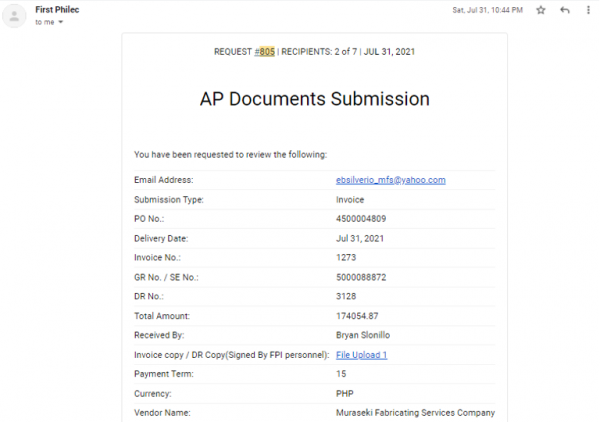Screen dimensions: 600x422
Task: Click the reply arrow icon
Action: click(565, 10)
